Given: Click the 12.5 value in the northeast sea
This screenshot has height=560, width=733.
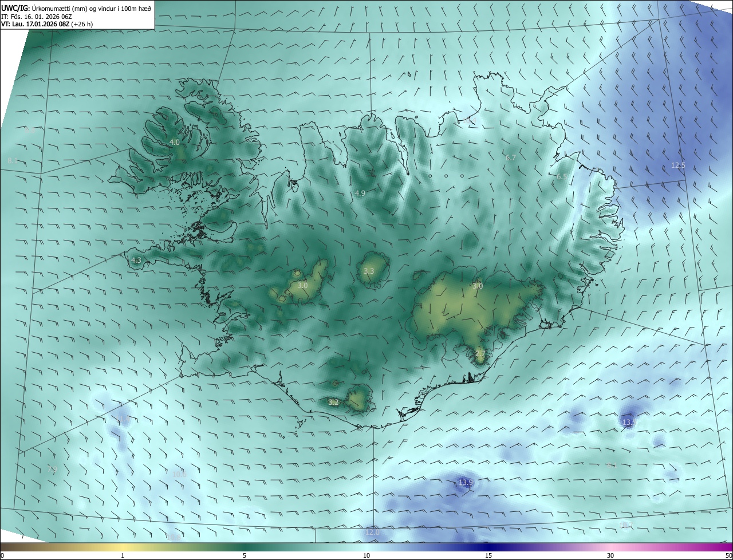Looking at the screenshot, I should pyautogui.click(x=678, y=165).
